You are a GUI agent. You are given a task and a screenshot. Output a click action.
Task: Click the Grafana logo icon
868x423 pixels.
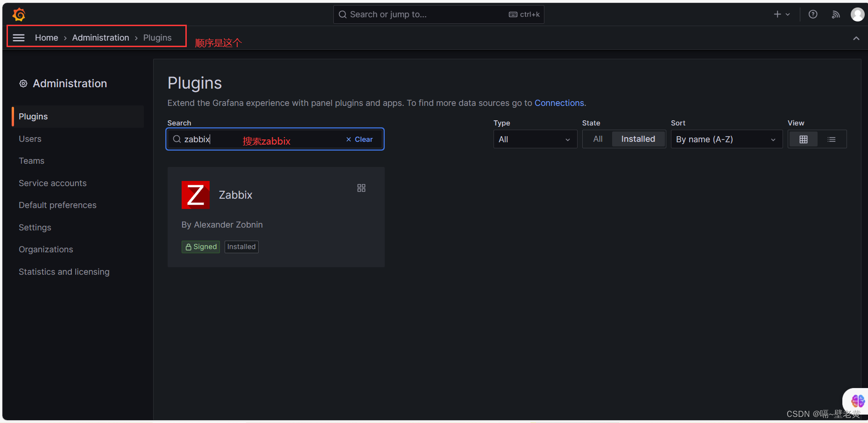19,14
